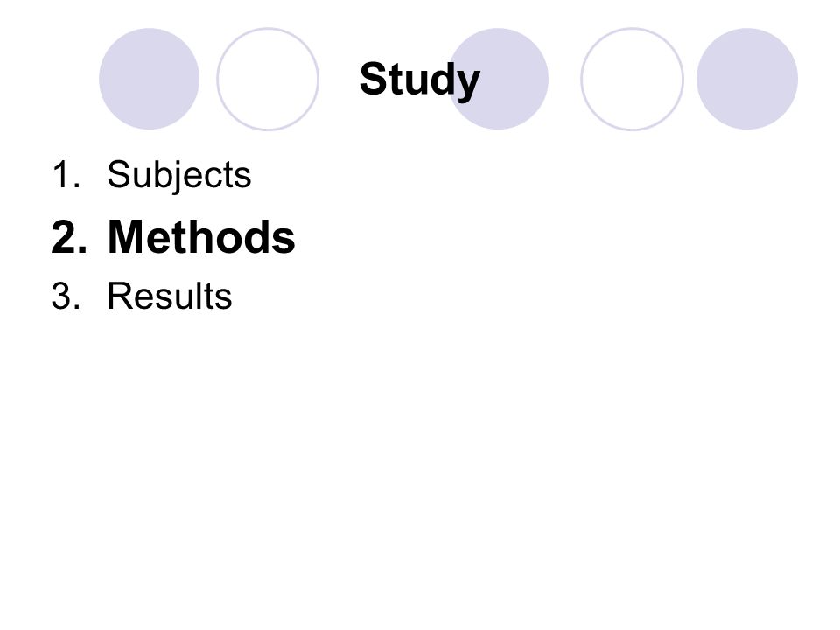Click the bold number "2." before Methods
The image size is (840, 630).
point(68,237)
